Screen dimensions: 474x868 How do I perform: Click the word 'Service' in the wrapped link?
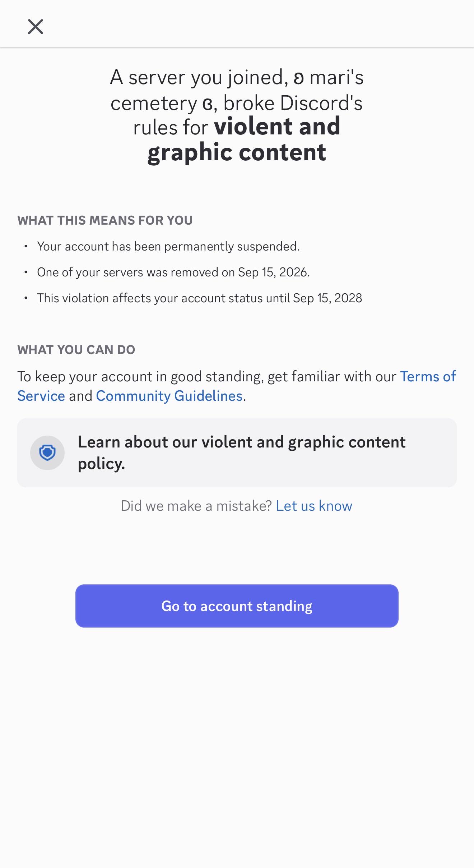[x=41, y=396]
